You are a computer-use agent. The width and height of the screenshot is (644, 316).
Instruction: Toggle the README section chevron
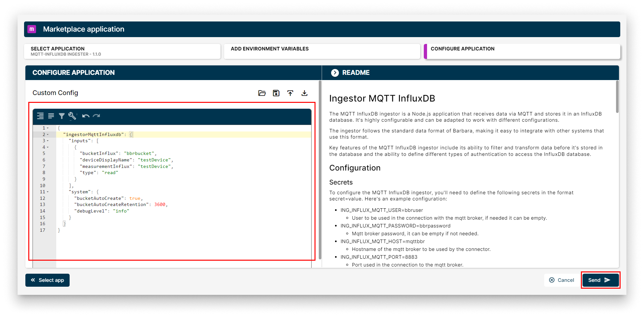tap(335, 73)
